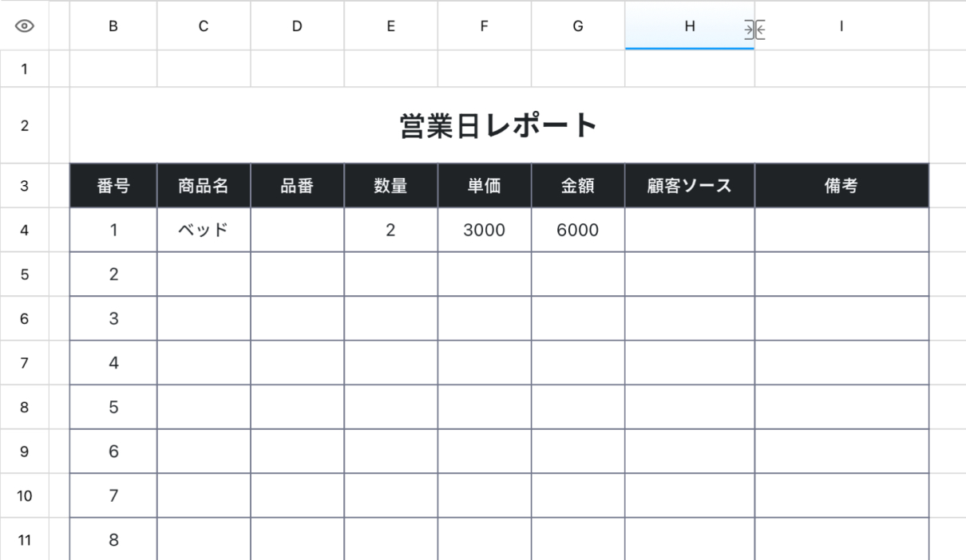The width and height of the screenshot is (966, 560).
Task: Click empty 備考 cell in ベッド row
Action: coord(841,231)
